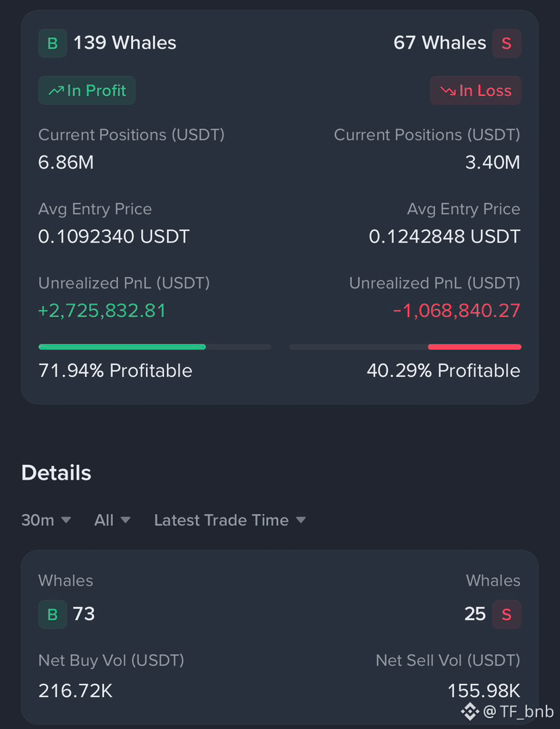Open the 30m timeframe dropdown
This screenshot has width=560, height=729.
point(46,520)
